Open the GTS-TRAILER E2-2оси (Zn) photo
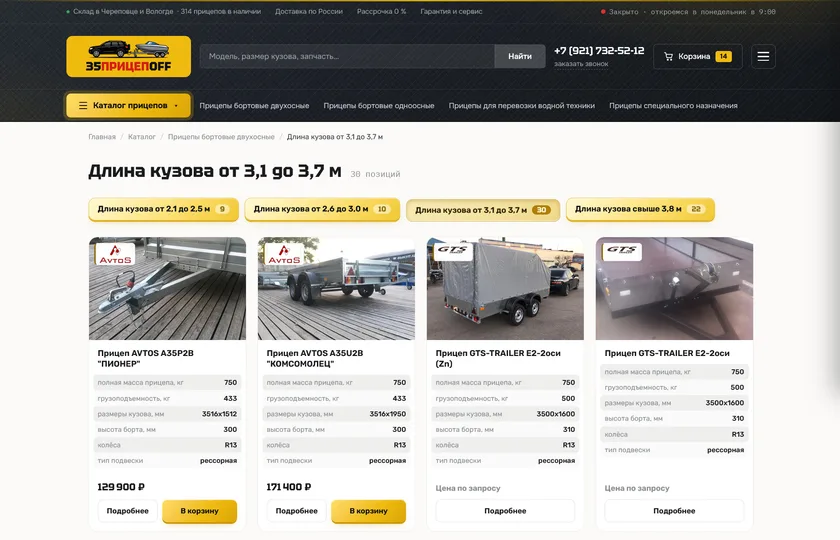The height and width of the screenshot is (540, 840). click(505, 289)
